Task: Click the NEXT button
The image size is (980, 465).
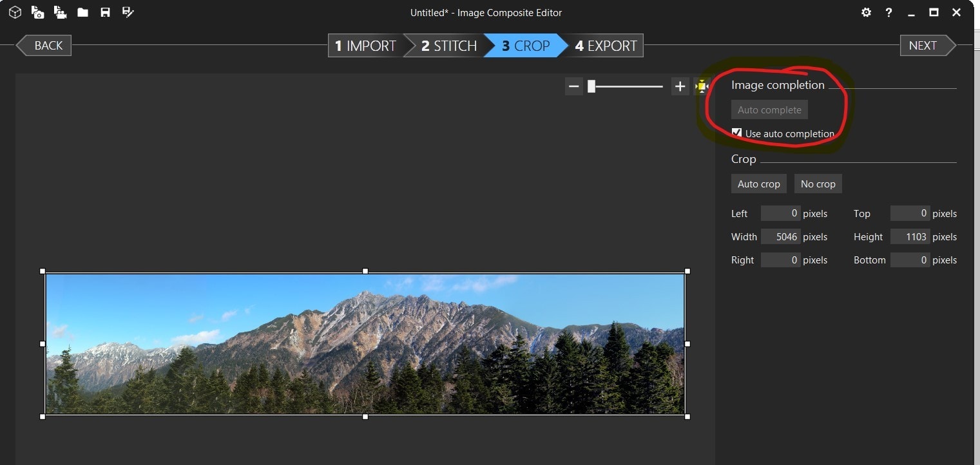Action: coord(928,45)
